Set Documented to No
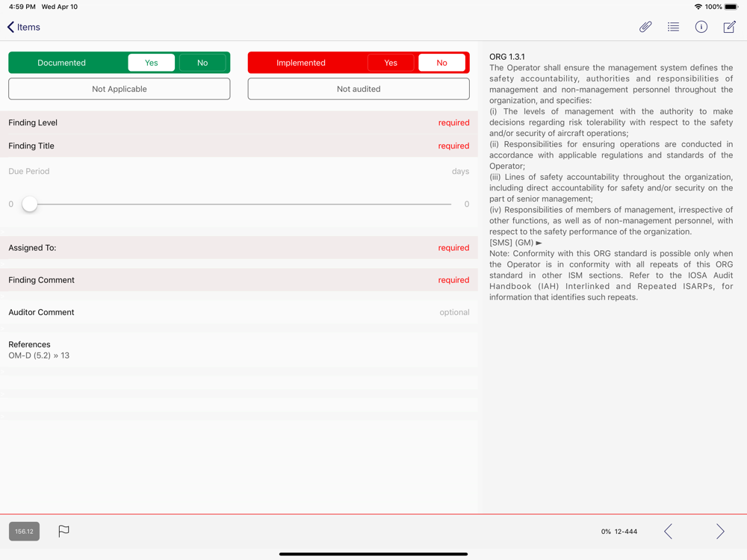This screenshot has width=747, height=560. point(202,63)
